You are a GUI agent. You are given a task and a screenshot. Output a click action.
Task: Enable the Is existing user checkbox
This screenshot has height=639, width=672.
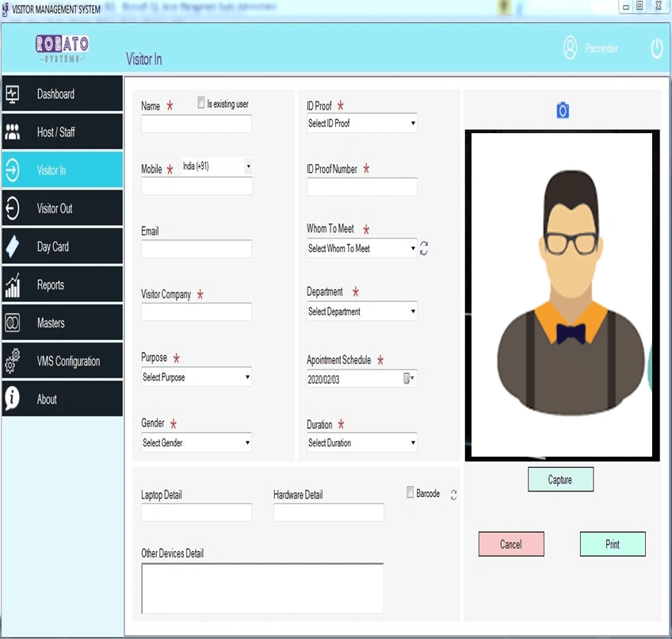click(200, 102)
